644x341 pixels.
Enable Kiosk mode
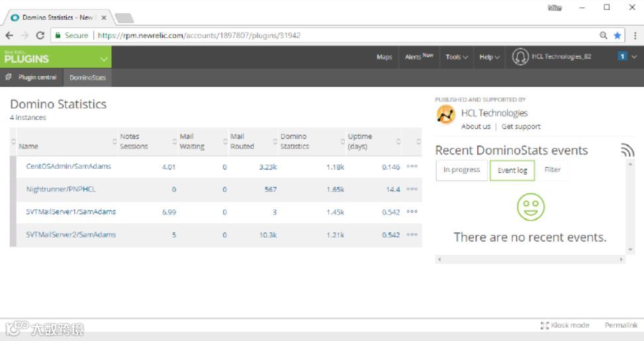point(565,325)
